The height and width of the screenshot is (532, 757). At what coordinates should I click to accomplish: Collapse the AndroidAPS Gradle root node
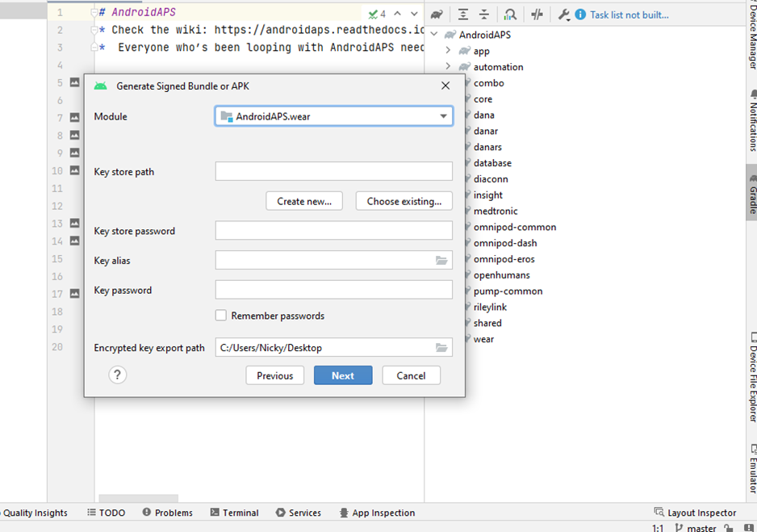[434, 34]
